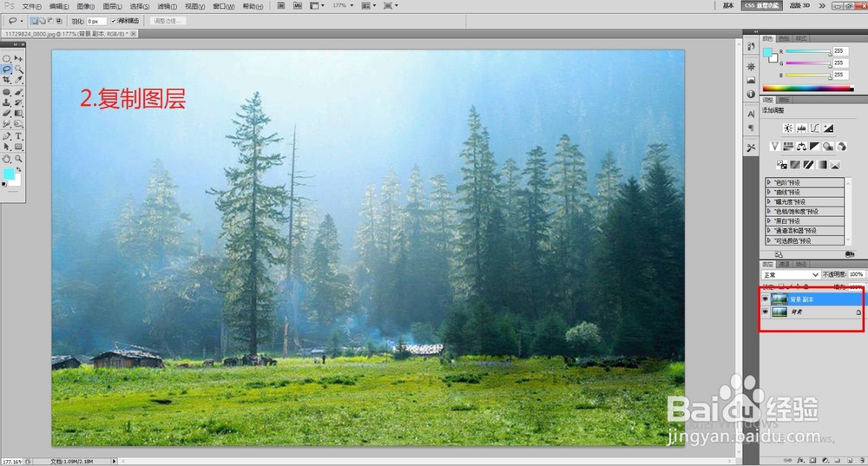
Task: Add a Levels adjustment
Action: point(801,128)
